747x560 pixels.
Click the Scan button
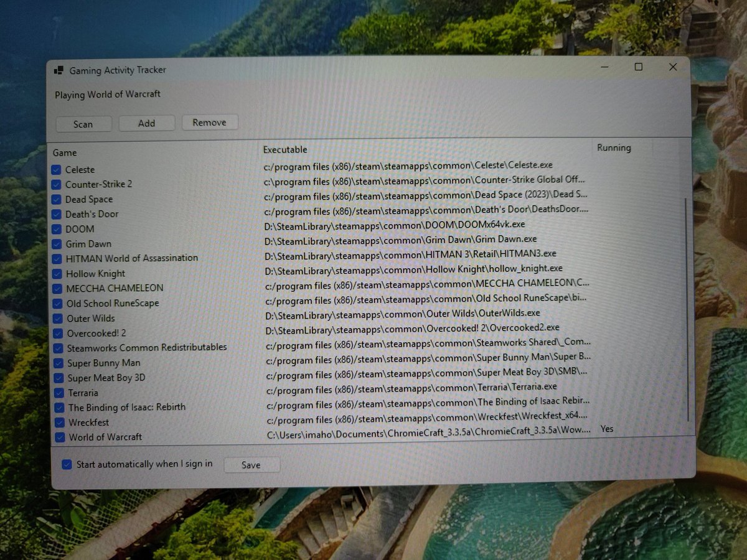(x=83, y=124)
